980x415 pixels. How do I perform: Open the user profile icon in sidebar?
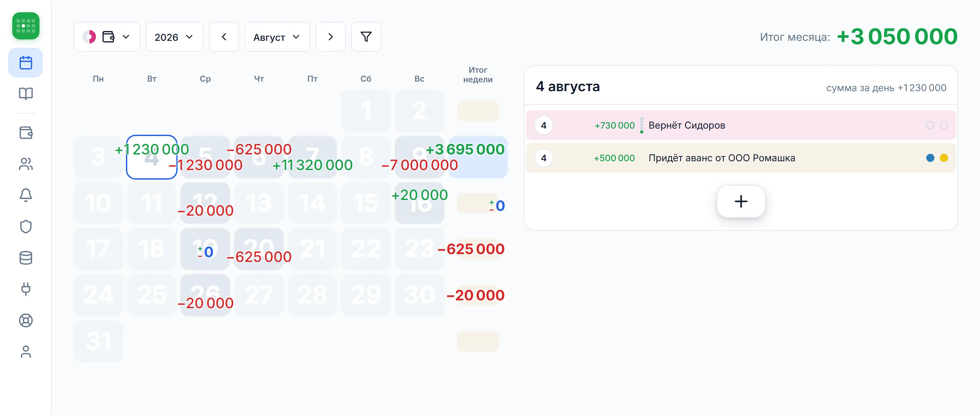pyautogui.click(x=26, y=352)
